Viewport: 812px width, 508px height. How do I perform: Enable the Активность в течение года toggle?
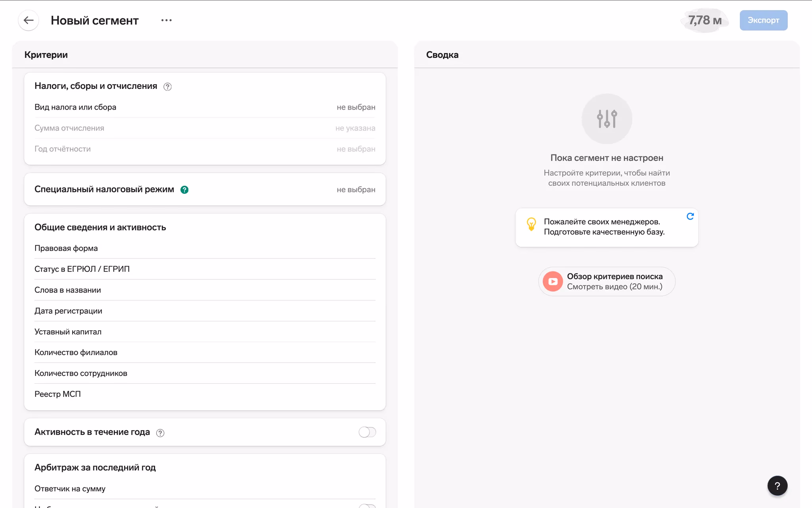(367, 432)
